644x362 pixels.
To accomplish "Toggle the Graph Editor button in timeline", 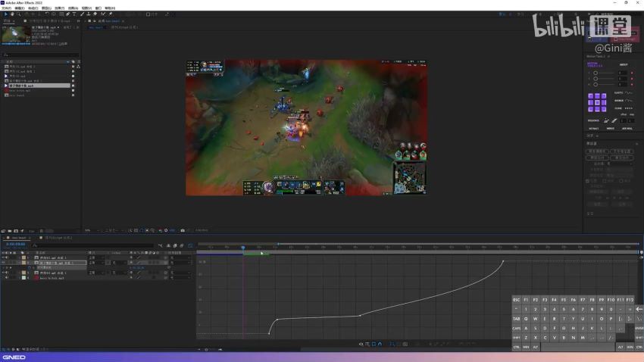I will point(190,245).
